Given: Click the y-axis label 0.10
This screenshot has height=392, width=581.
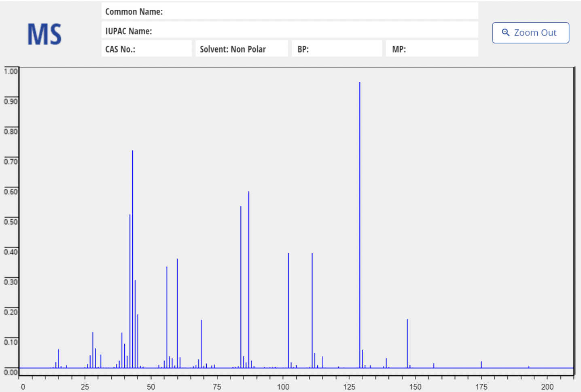Looking at the screenshot, I should [x=11, y=342].
